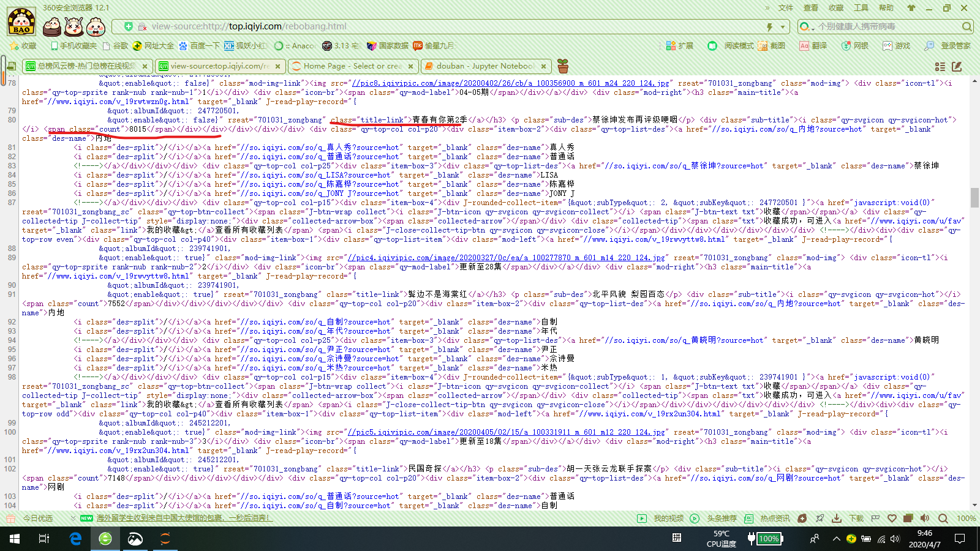Viewport: 980px width, 551px height.
Task: Open the 游戏 games toolbar item
Action: pyautogui.click(x=897, y=46)
